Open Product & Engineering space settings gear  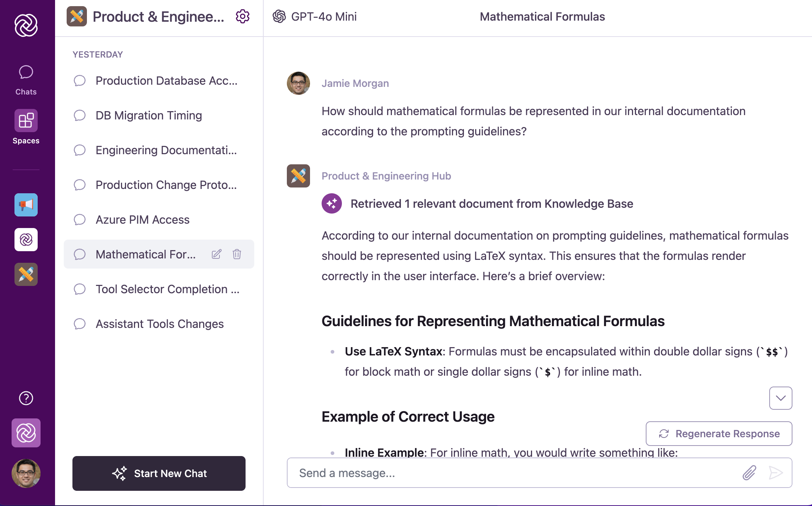[242, 17]
